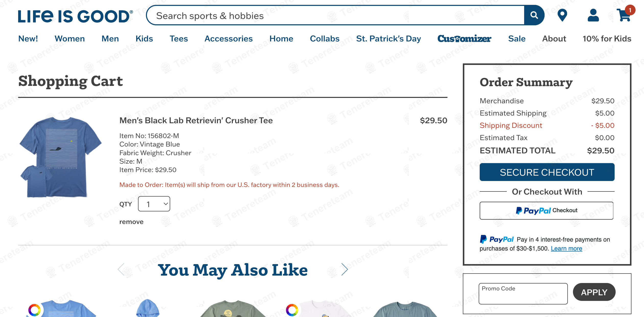Open the QTY quantity dropdown
The image size is (644, 317).
coord(154,204)
